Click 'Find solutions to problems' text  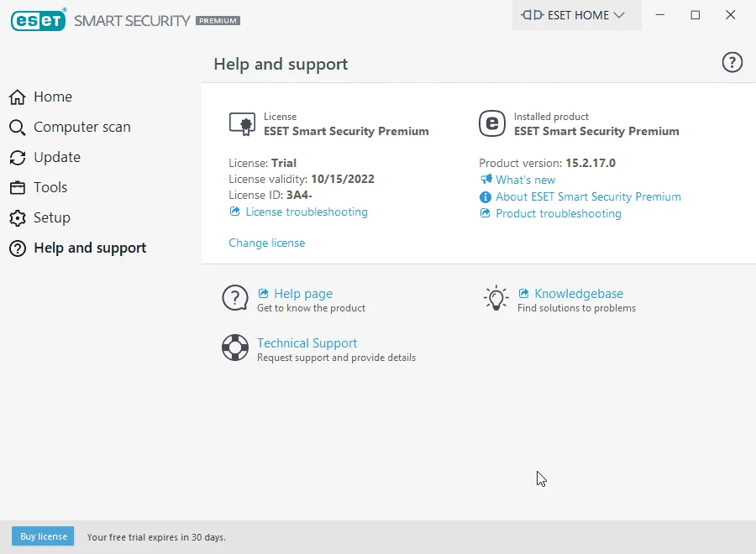[x=576, y=308]
